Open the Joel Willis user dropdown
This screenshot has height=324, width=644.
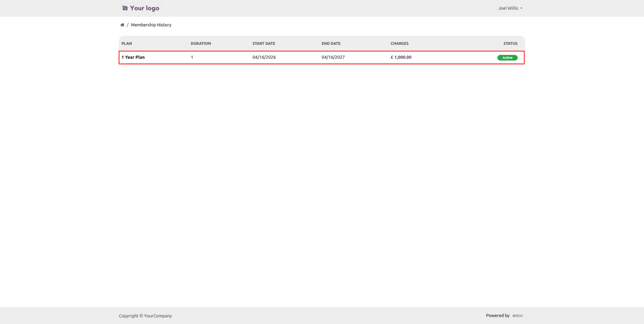[x=510, y=8]
